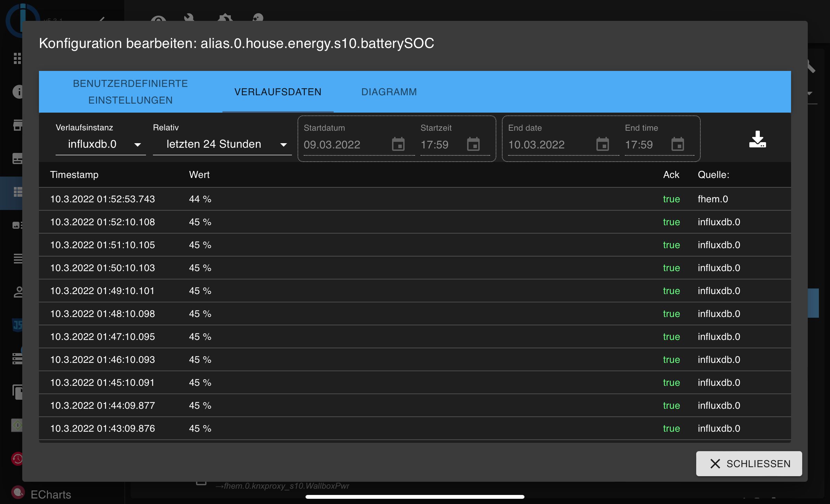Switch to the Diagramm tab
Image resolution: width=830 pixels, height=504 pixels.
tap(389, 92)
